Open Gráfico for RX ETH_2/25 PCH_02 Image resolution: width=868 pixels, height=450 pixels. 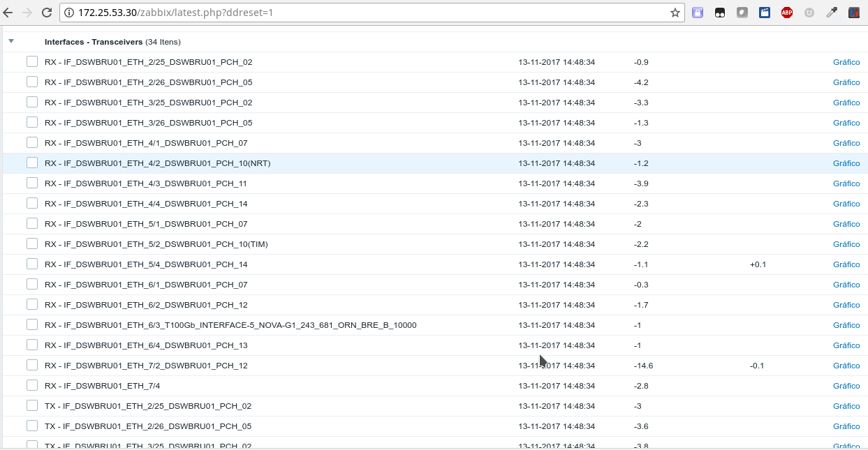pyautogui.click(x=846, y=62)
